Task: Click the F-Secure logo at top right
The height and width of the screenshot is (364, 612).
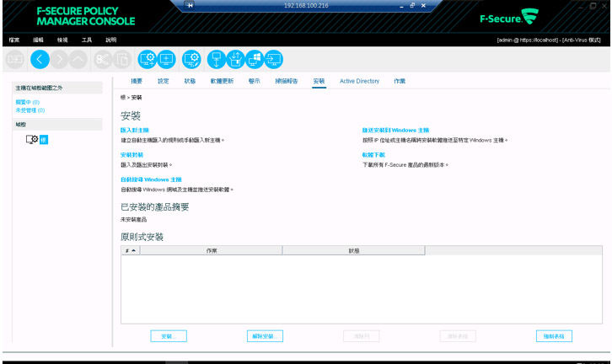Action: tap(509, 17)
